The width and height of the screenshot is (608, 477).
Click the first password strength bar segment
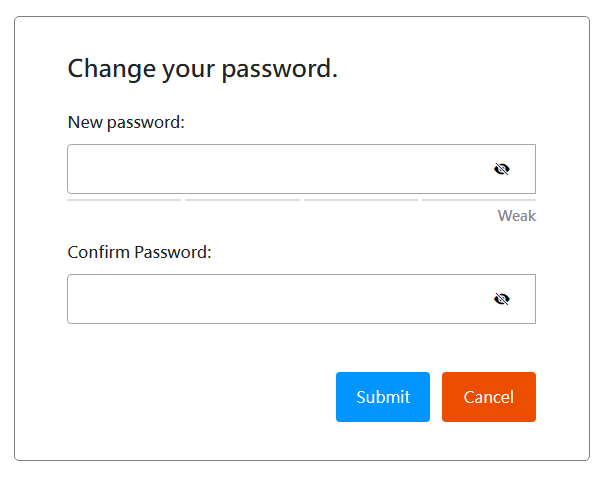point(124,200)
